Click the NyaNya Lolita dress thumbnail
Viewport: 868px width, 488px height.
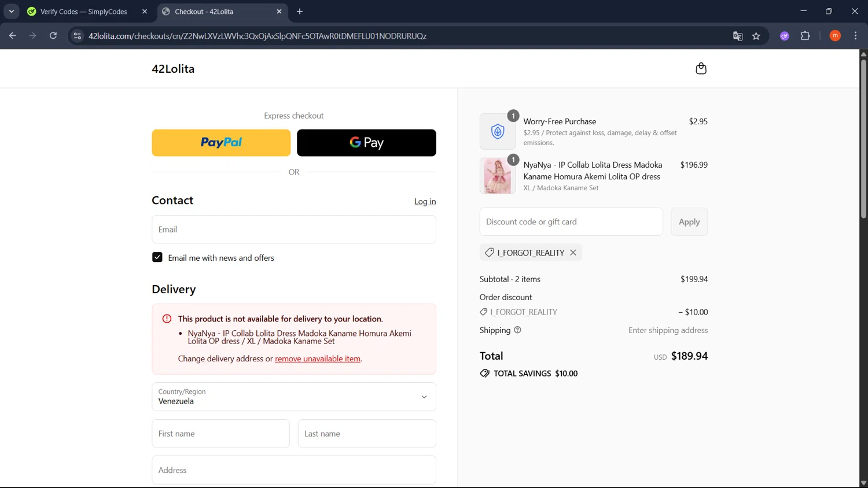(498, 176)
